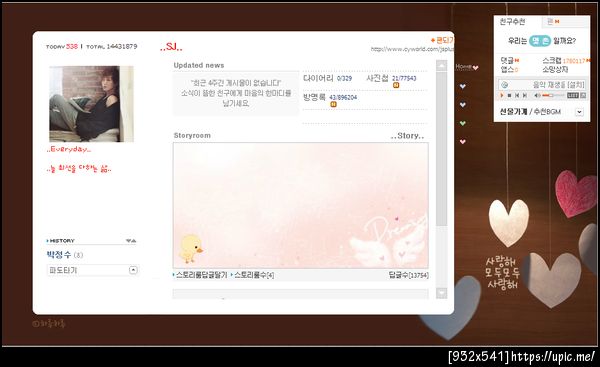Open the music player LIST button
Screen dimensions: 600x367
[x=572, y=95]
